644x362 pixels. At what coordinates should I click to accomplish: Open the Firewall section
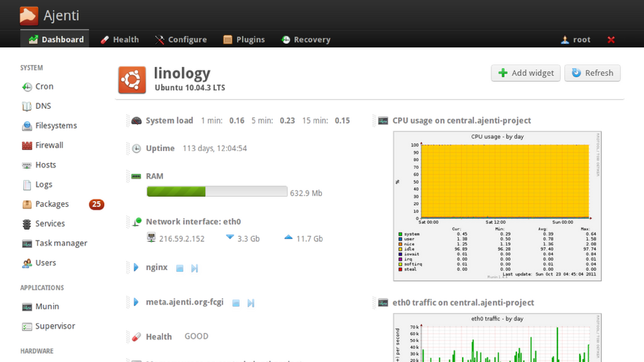(x=43, y=145)
